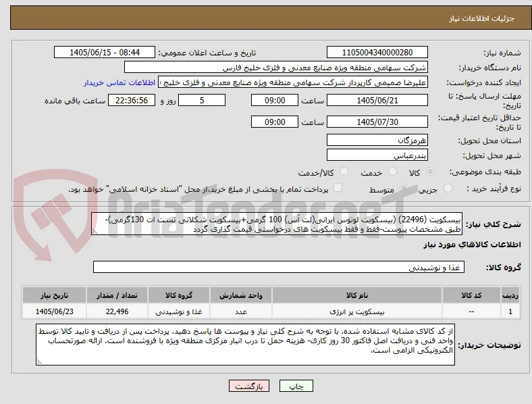Screen dimensions: 532x404
Task: Click the resize handle of description box
Action: [95, 232]
